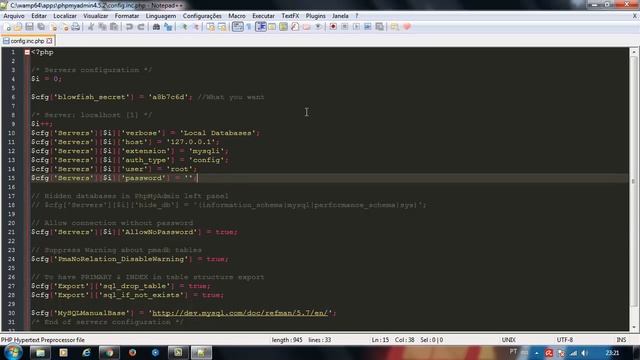
Task: Open the ? help menu
Action: 357,16
